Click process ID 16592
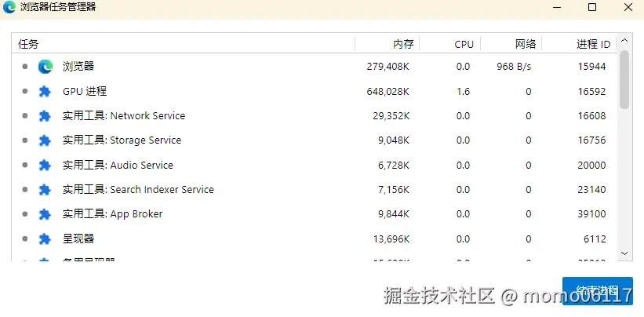Screen dimensions: 644x317 (x=592, y=91)
